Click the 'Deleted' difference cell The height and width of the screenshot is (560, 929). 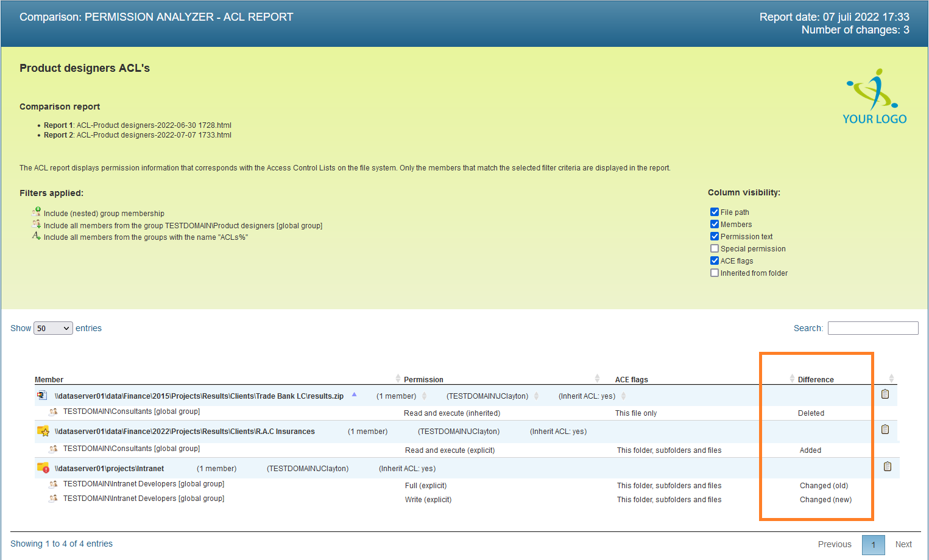pos(811,413)
